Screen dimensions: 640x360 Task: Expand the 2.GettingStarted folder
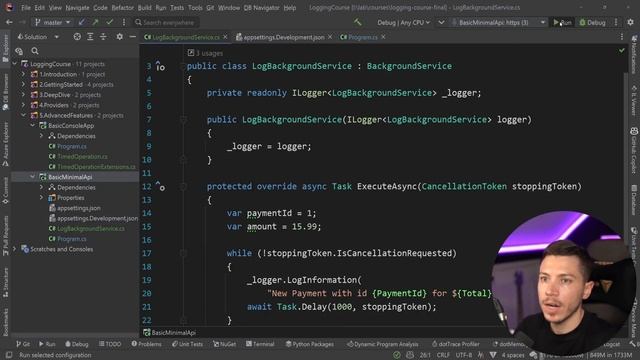23,84
